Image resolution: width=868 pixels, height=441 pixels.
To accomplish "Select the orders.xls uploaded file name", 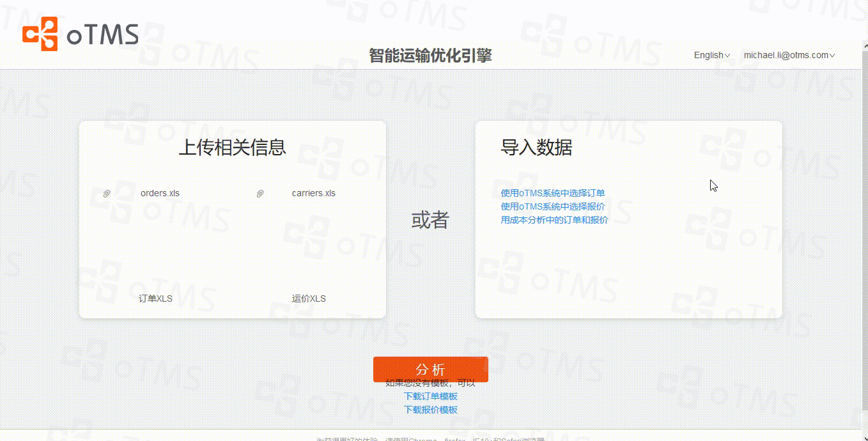I will 160,193.
